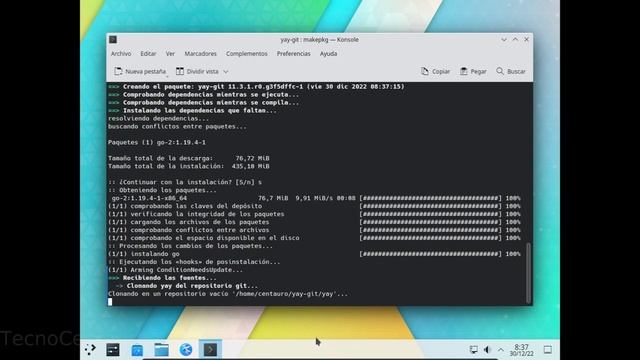Open the Discover software store icon
640x360 pixels.
click(137, 349)
